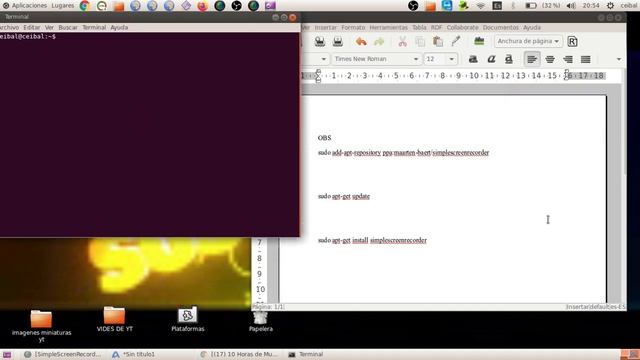This screenshot has width=640, height=360.
Task: Redo the action in AbiWord
Action: tap(379, 41)
